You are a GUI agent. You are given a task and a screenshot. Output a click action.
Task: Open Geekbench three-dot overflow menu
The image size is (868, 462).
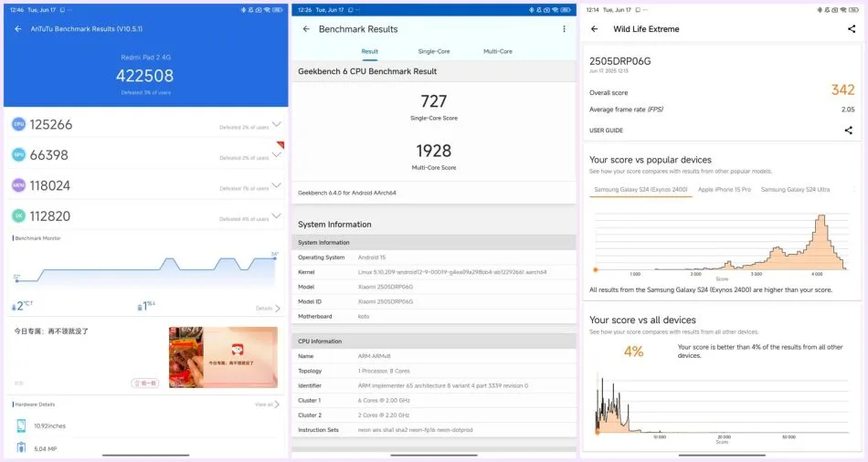tap(564, 29)
